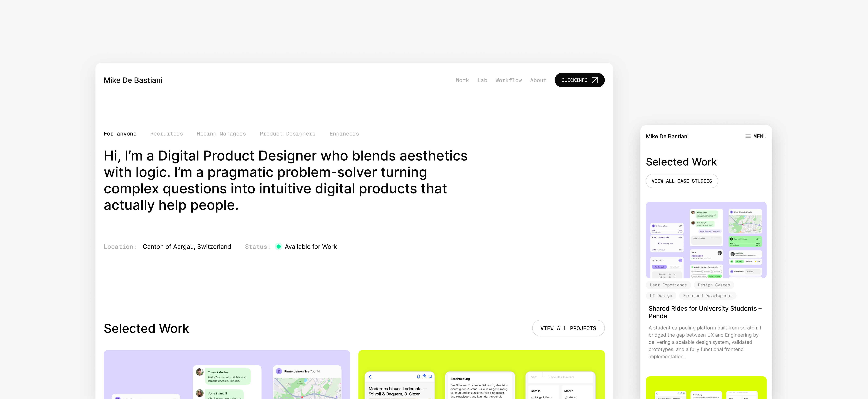This screenshot has width=868, height=399.
Task: Open the Work nav link
Action: 462,80
